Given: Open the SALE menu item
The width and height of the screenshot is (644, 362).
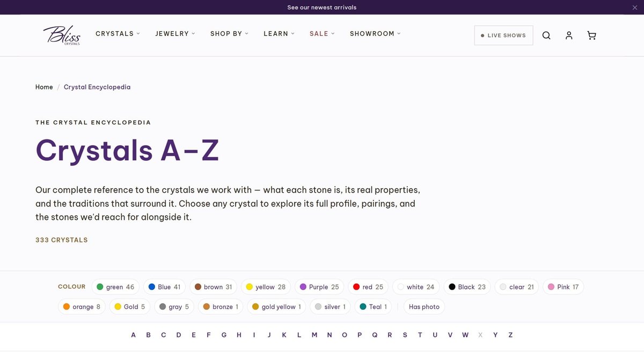Looking at the screenshot, I should 322,33.
